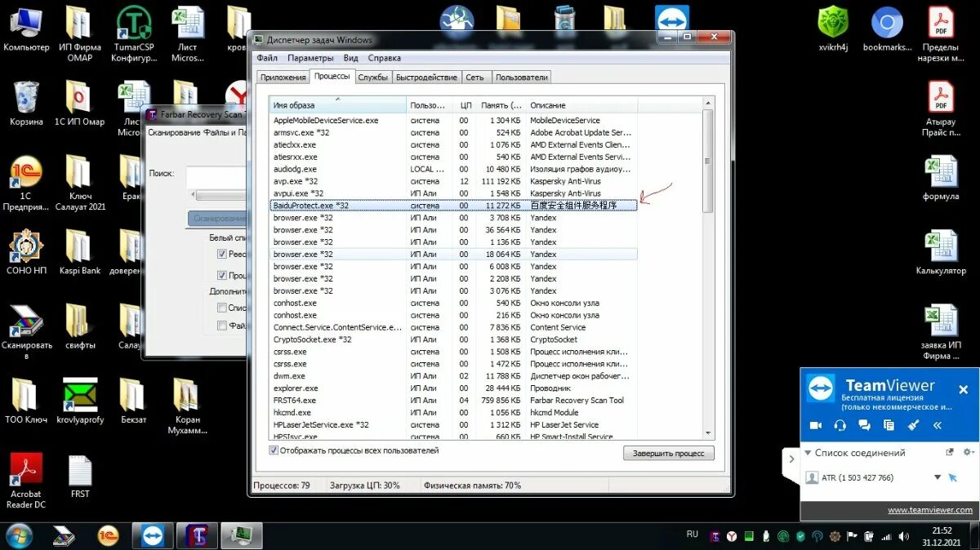This screenshot has height=550, width=980.
Task: Click the Windows Start button
Action: [18, 535]
